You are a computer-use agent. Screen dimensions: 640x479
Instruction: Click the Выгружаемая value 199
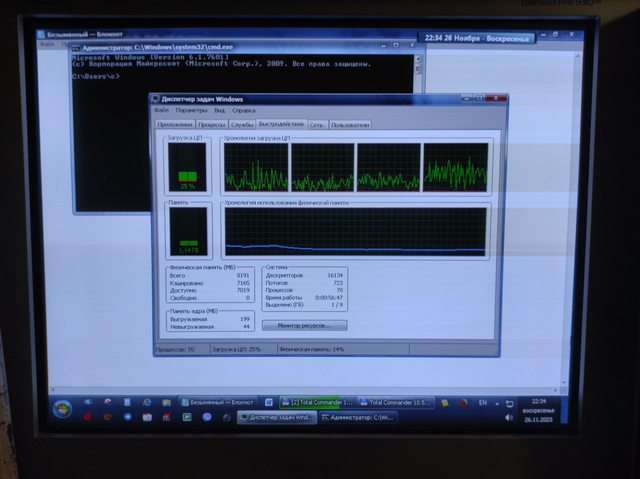(245, 319)
